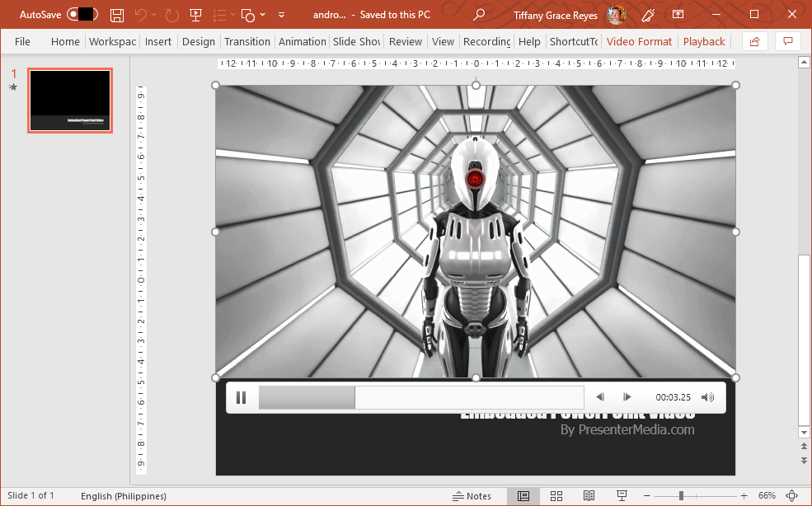The width and height of the screenshot is (812, 506).
Task: Open the Playback ribbon tab
Action: coord(704,41)
